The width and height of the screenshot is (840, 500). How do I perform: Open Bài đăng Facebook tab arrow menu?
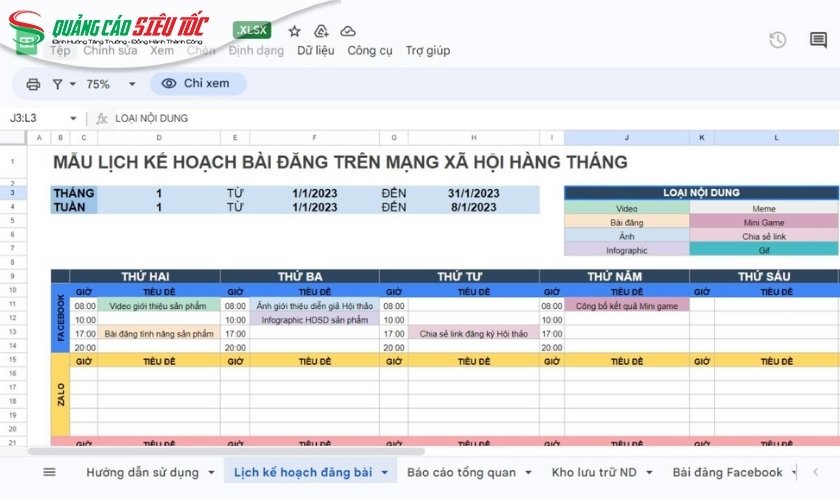793,473
